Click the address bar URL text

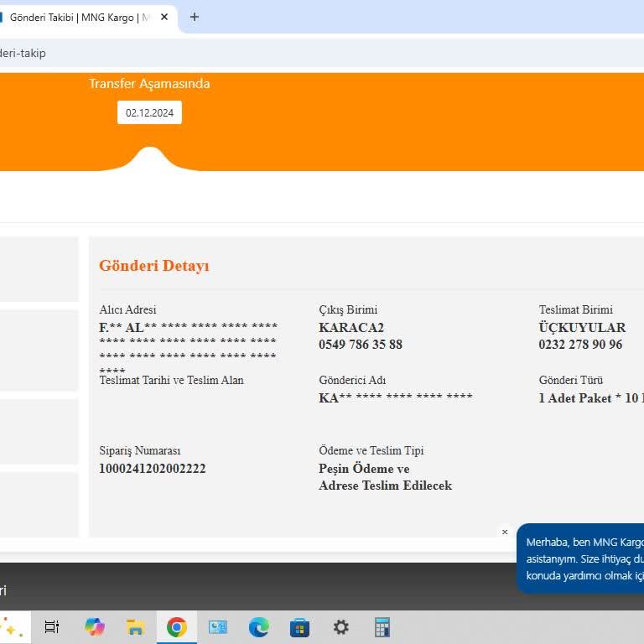pyautogui.click(x=23, y=54)
